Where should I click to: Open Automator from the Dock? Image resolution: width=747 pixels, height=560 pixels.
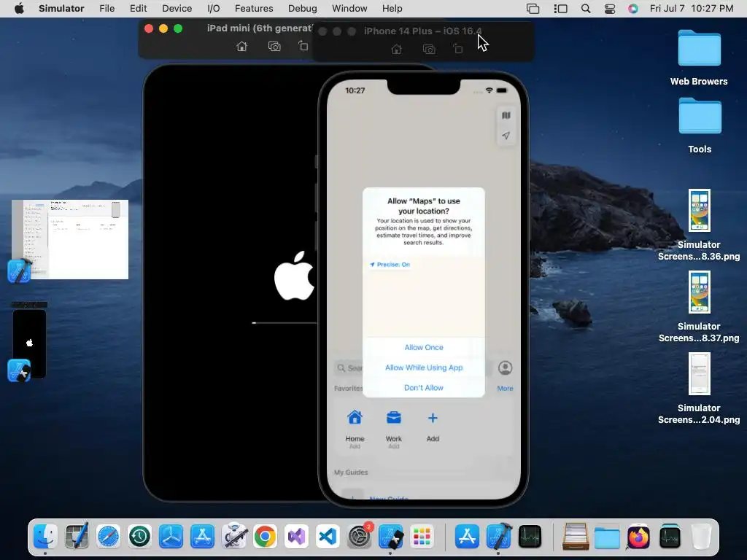233,537
